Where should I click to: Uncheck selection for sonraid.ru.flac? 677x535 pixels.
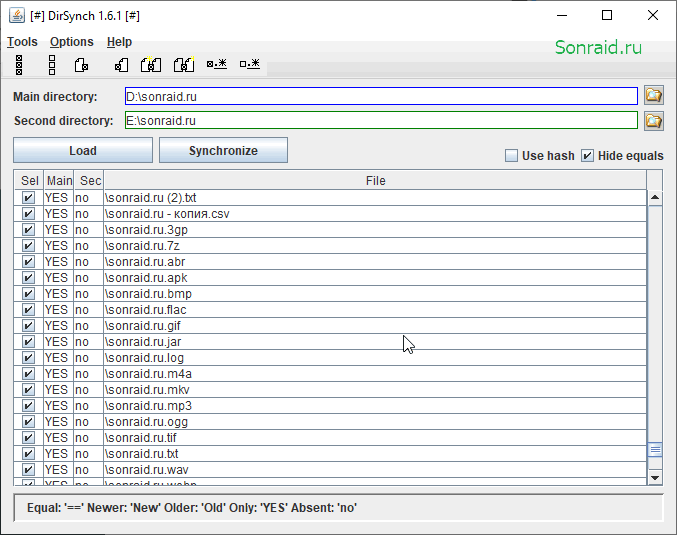click(28, 310)
